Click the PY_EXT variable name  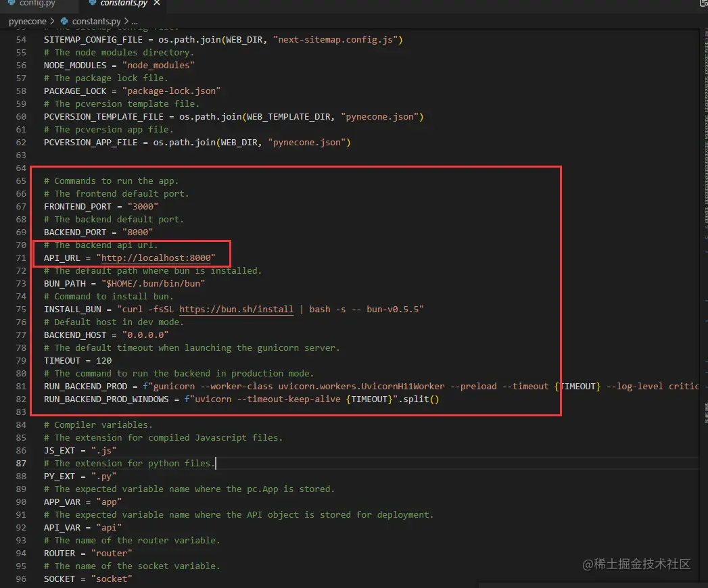click(x=59, y=476)
